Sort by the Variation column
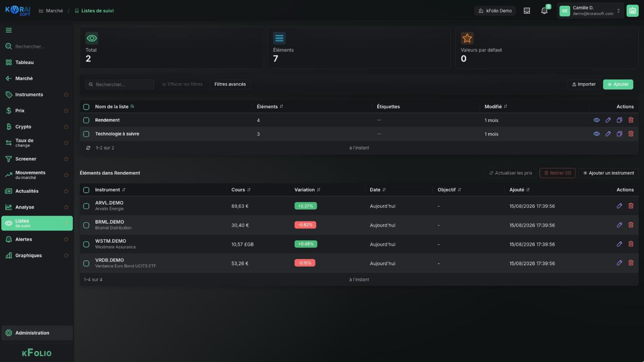This screenshot has height=362, width=644. pos(307,190)
